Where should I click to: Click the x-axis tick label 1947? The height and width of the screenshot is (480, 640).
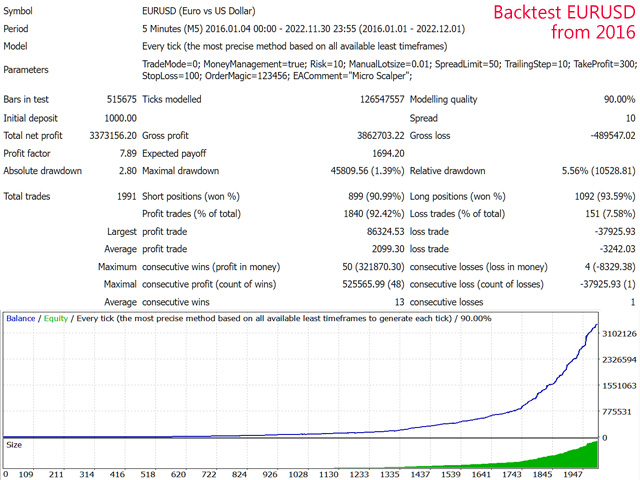pos(572,474)
